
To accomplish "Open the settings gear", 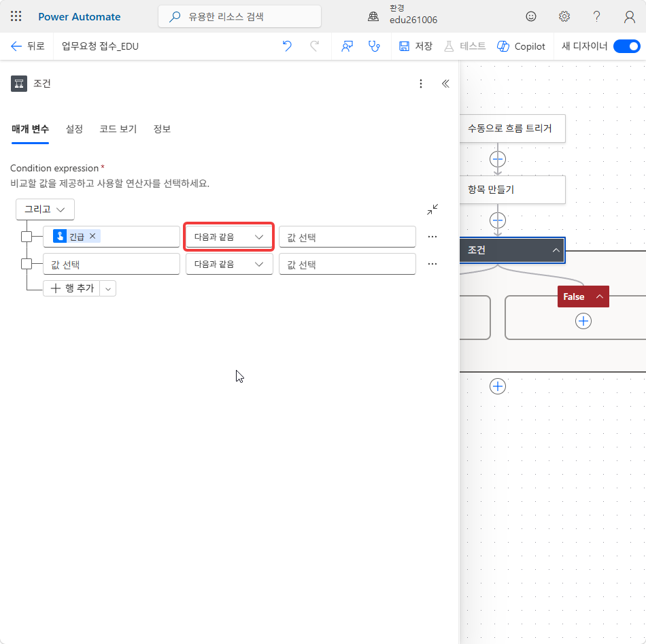I will click(564, 16).
